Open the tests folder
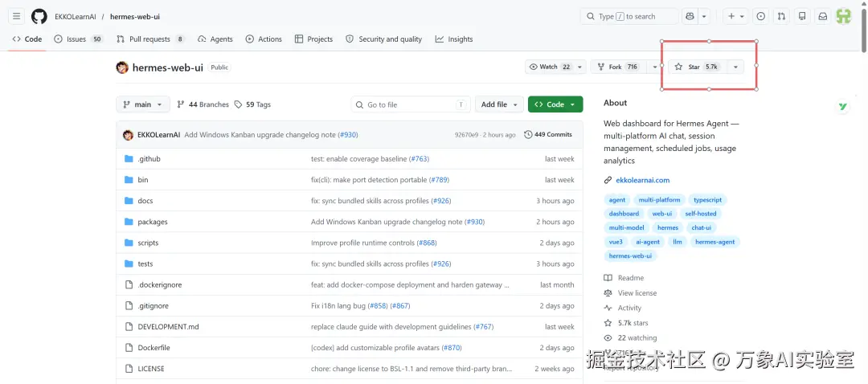This screenshot has height=384, width=868. pos(145,264)
